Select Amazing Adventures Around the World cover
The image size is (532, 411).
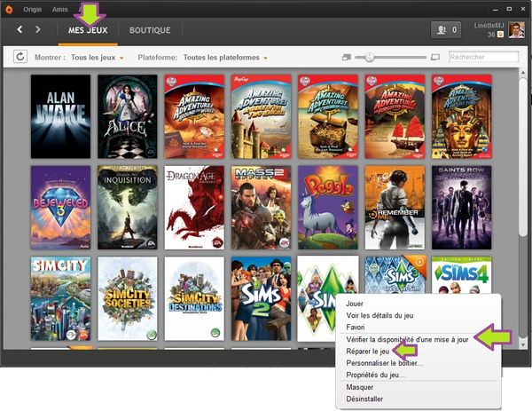tap(194, 116)
